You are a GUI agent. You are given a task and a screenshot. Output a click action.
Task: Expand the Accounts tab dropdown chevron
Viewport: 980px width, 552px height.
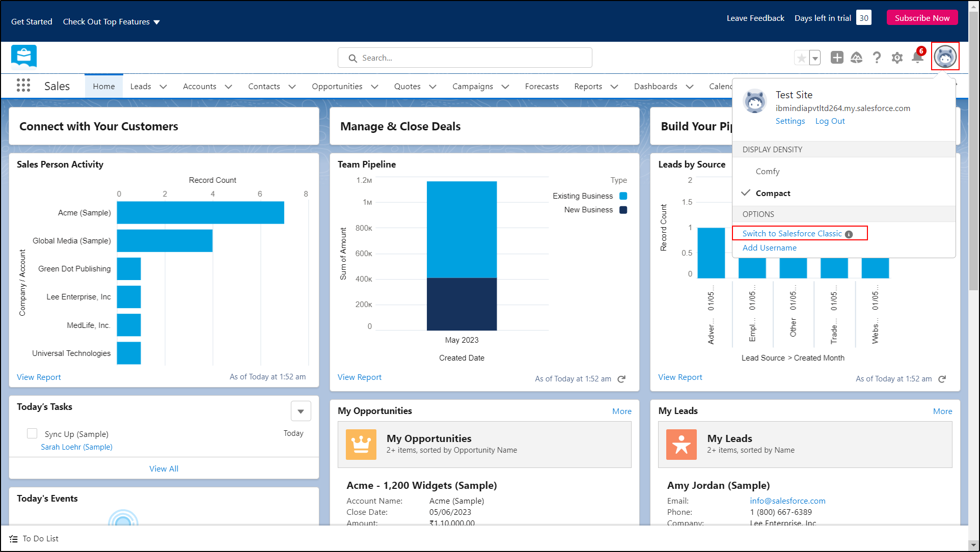click(x=229, y=87)
